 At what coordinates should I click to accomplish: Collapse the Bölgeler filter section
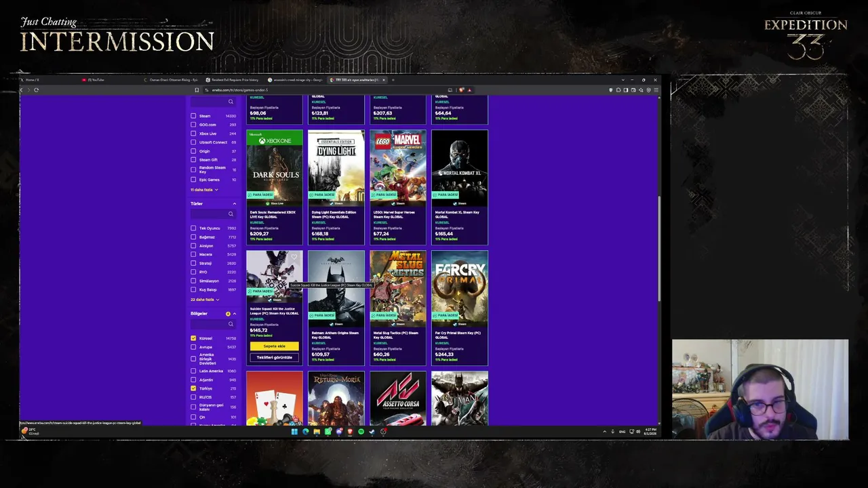point(235,314)
